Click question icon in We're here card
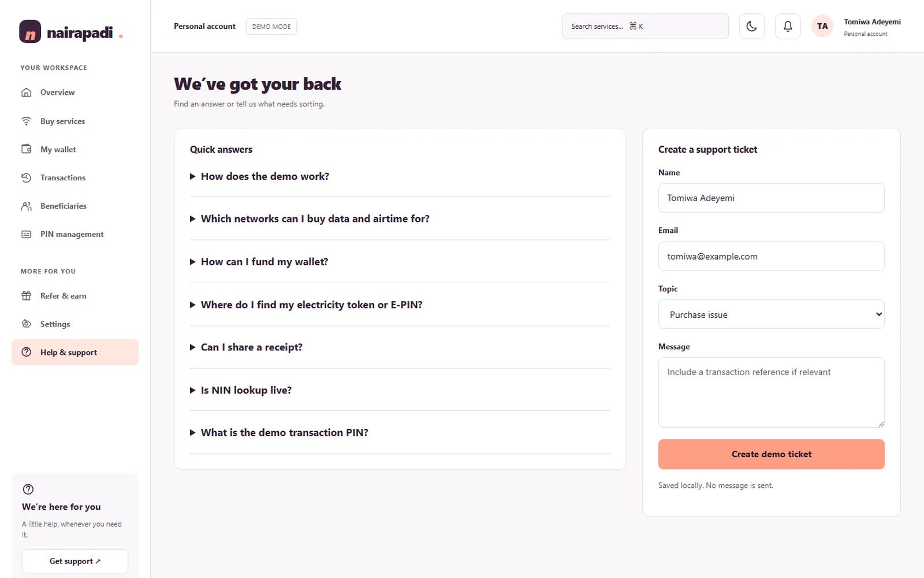Image resolution: width=924 pixels, height=578 pixels. click(x=28, y=489)
